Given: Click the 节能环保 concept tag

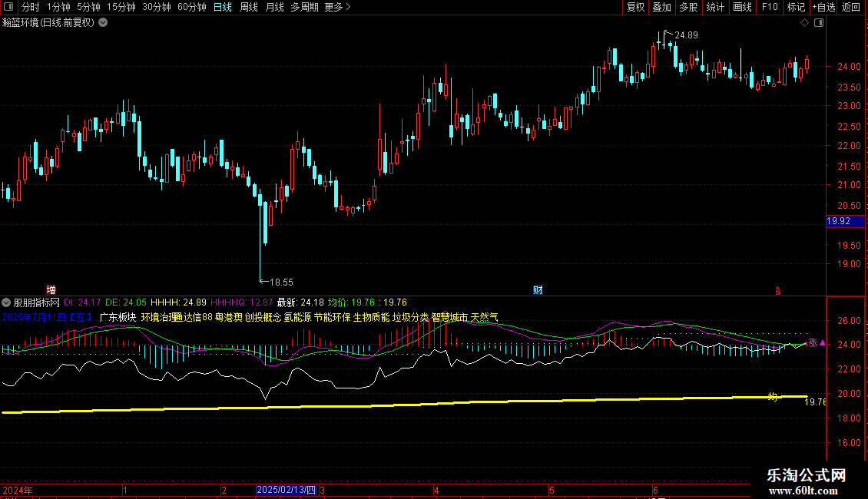Looking at the screenshot, I should click(332, 318).
